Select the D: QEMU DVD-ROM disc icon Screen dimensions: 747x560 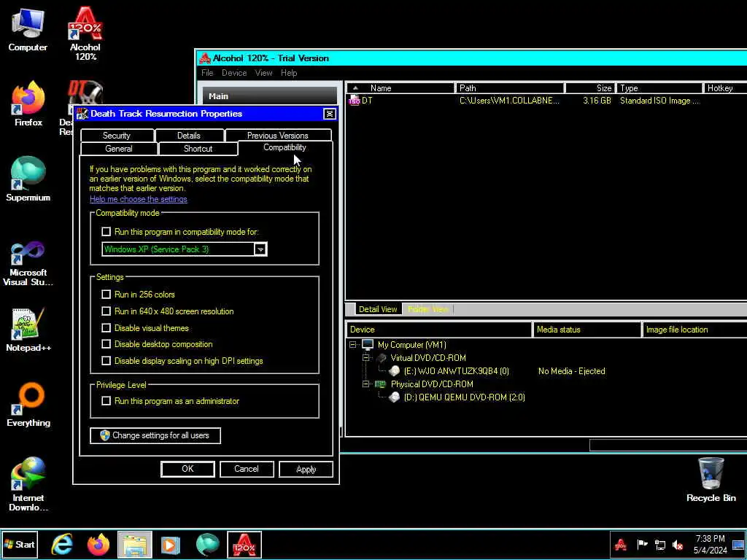point(394,397)
